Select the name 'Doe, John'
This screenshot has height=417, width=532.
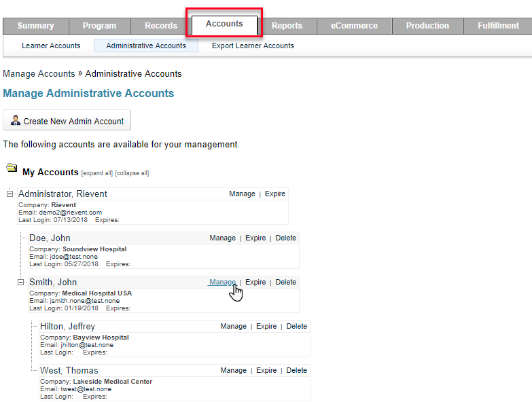coord(50,238)
